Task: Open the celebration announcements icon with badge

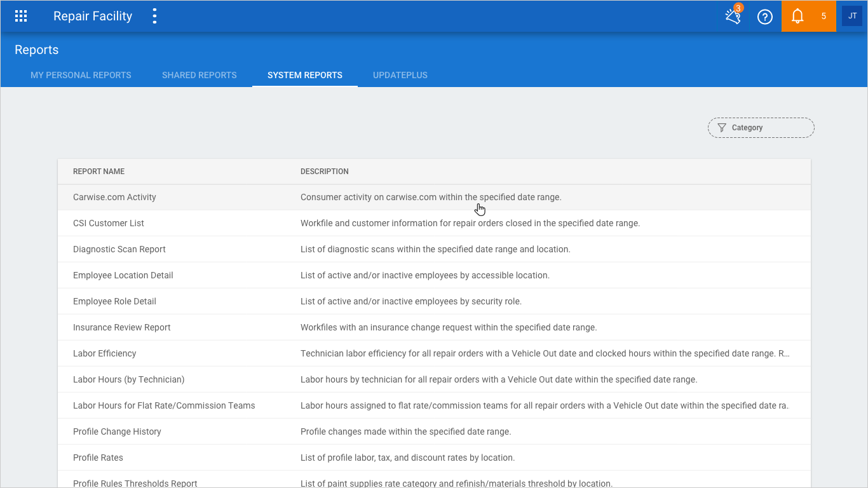Action: pos(733,17)
